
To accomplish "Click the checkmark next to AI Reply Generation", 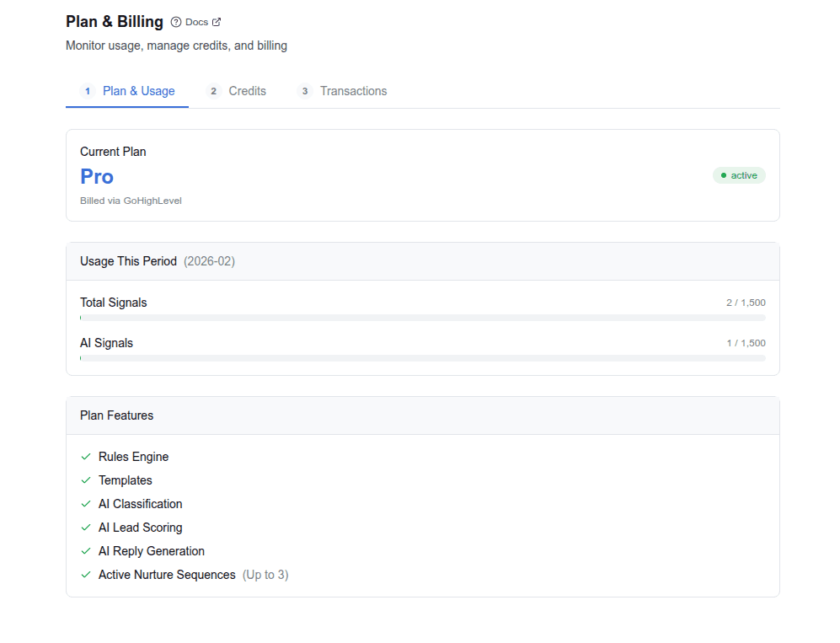I will (x=85, y=550).
